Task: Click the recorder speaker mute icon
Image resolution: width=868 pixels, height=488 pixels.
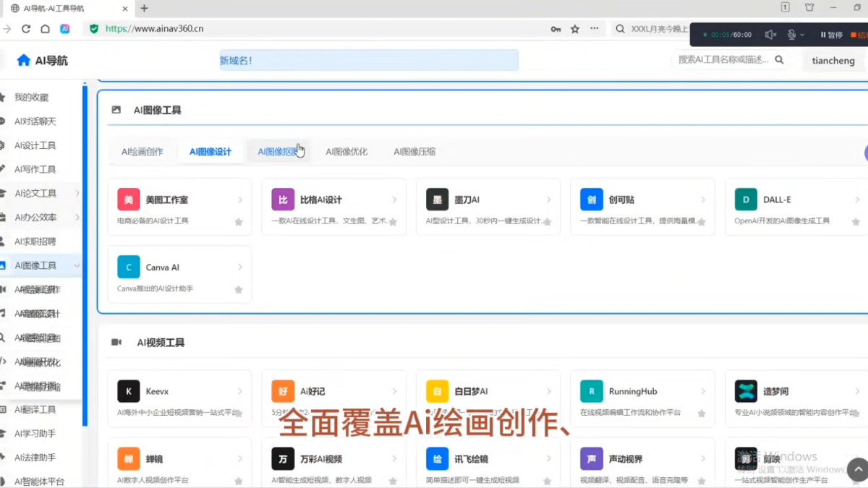Action: point(770,35)
